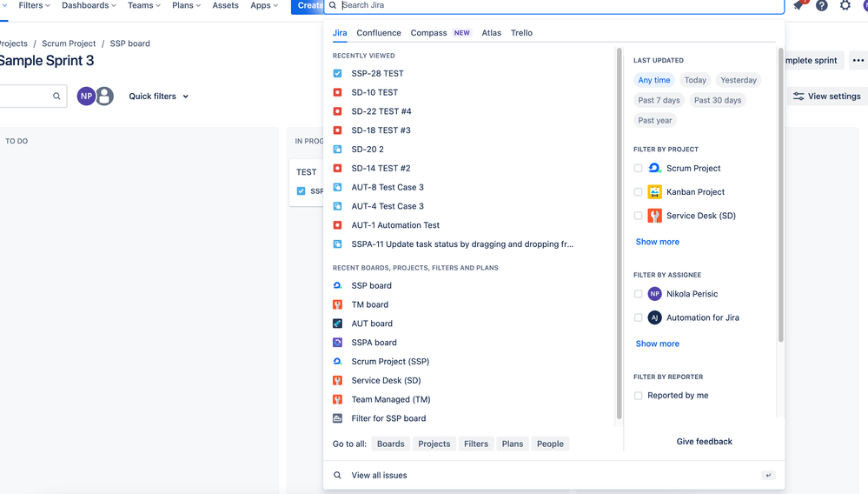The image size is (868, 494).
Task: Click the filters panel vertical scrollbar
Action: [780, 195]
